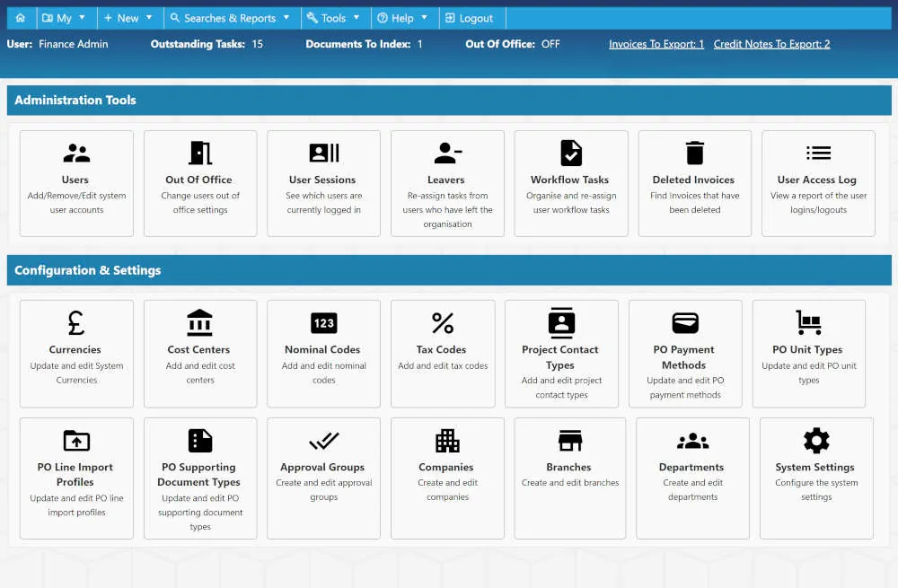Image resolution: width=898 pixels, height=588 pixels.
Task: Click the User Sessions tile title
Action: [x=322, y=180]
